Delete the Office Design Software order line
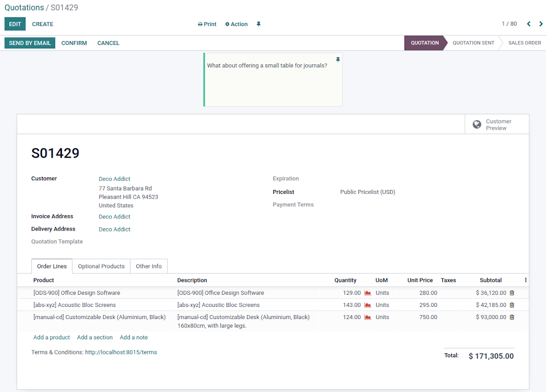The height and width of the screenshot is (392, 546). pos(512,293)
